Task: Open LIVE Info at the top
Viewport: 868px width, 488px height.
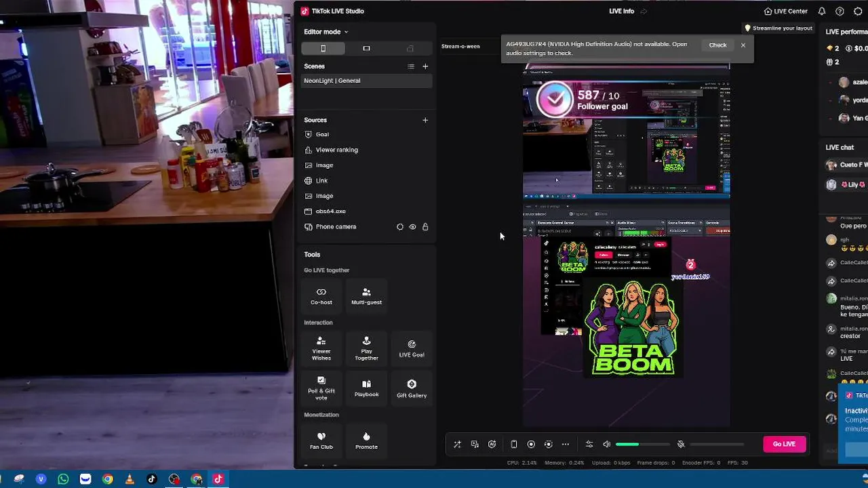Action: point(621,12)
